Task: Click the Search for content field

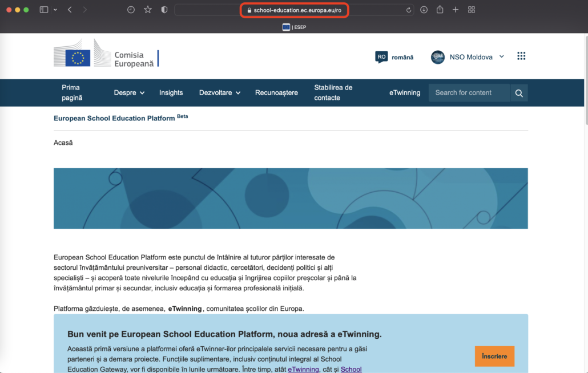Action: click(469, 92)
